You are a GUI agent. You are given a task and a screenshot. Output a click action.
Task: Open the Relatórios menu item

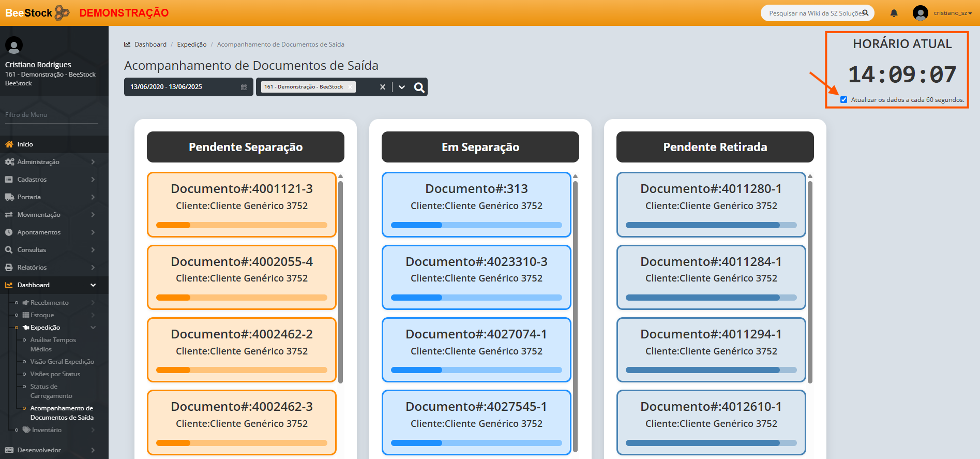click(x=32, y=268)
